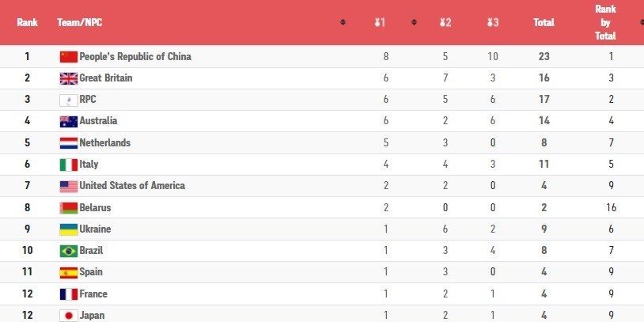The height and width of the screenshot is (322, 644).
Task: Toggle sort arrow beside Team/NPC header
Action: click(x=343, y=23)
